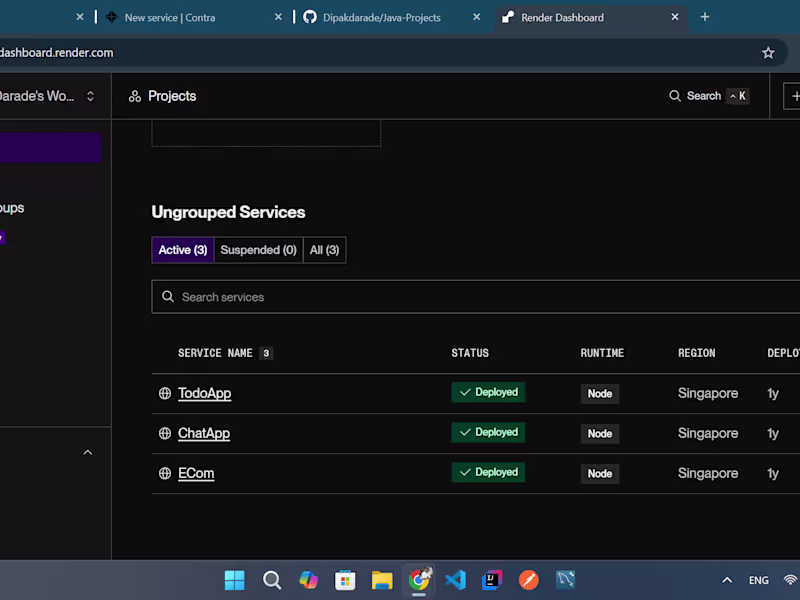Open the ECom service link

196,473
